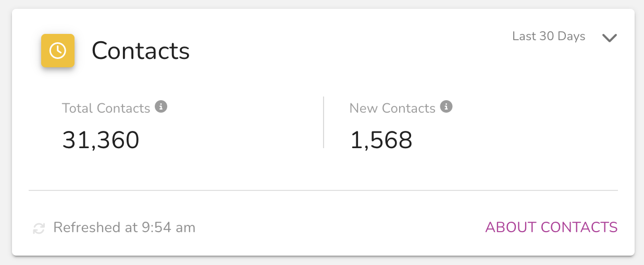The width and height of the screenshot is (644, 265).
Task: Click the 9:54 am timestamp
Action: click(x=168, y=227)
